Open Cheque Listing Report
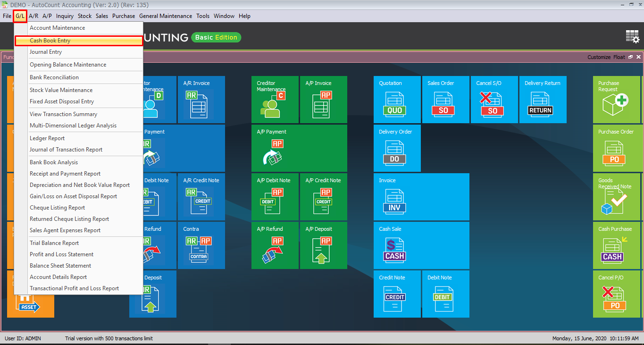This screenshot has height=345, width=644. pyautogui.click(x=79, y=208)
